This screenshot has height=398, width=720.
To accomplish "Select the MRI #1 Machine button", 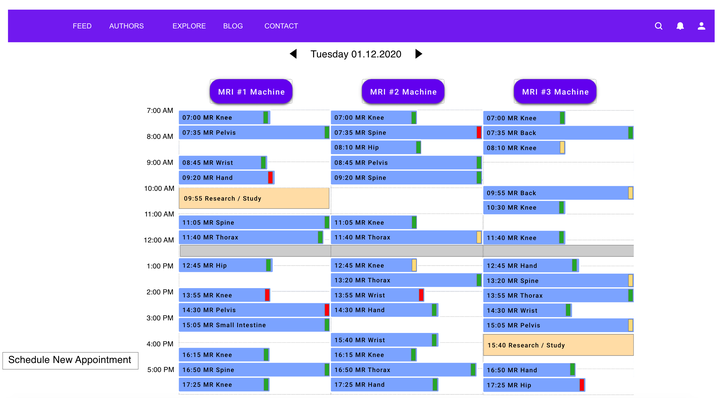I will 251,92.
